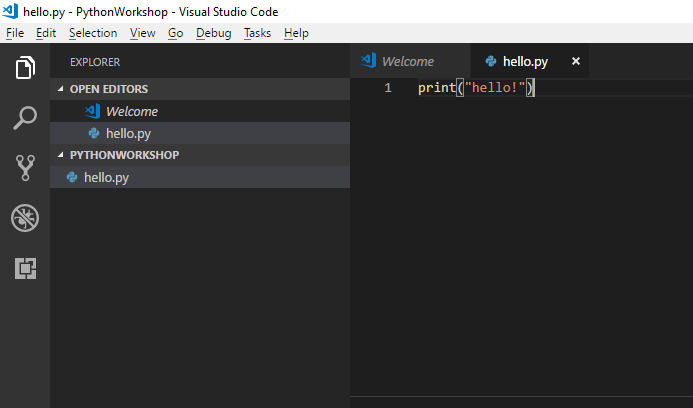Collapse the PYTHONWORKSHOP folder section
The image size is (693, 408).
coord(61,155)
